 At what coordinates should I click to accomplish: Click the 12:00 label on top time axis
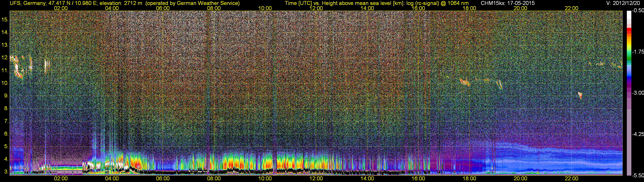(316, 8)
